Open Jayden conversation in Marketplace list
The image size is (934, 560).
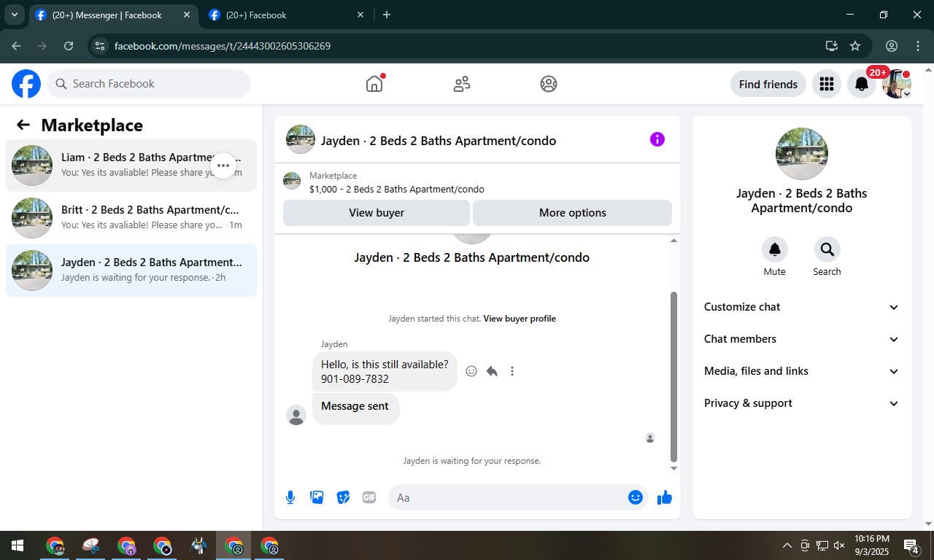[x=131, y=271]
